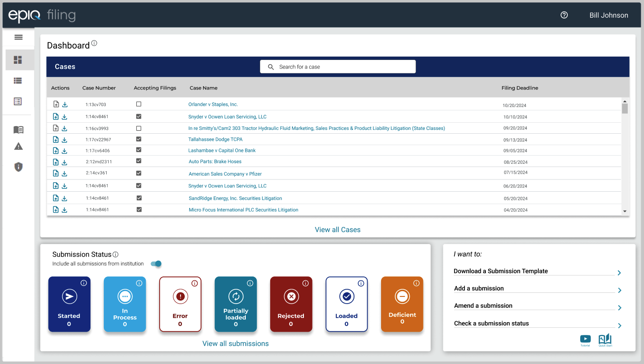This screenshot has width=644, height=364.
Task: Open the Rejected submissions status card
Action: [x=291, y=304]
